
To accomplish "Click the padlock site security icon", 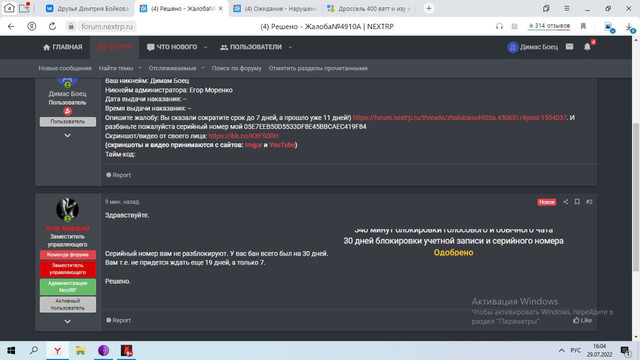I will [71, 27].
